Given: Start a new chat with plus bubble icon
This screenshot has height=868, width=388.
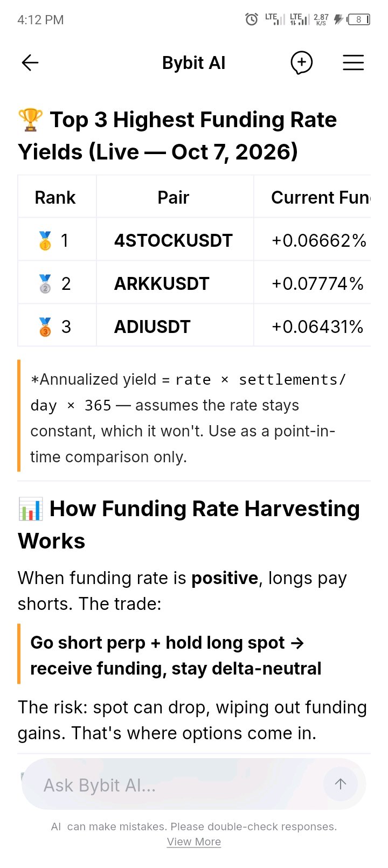Looking at the screenshot, I should pyautogui.click(x=302, y=63).
